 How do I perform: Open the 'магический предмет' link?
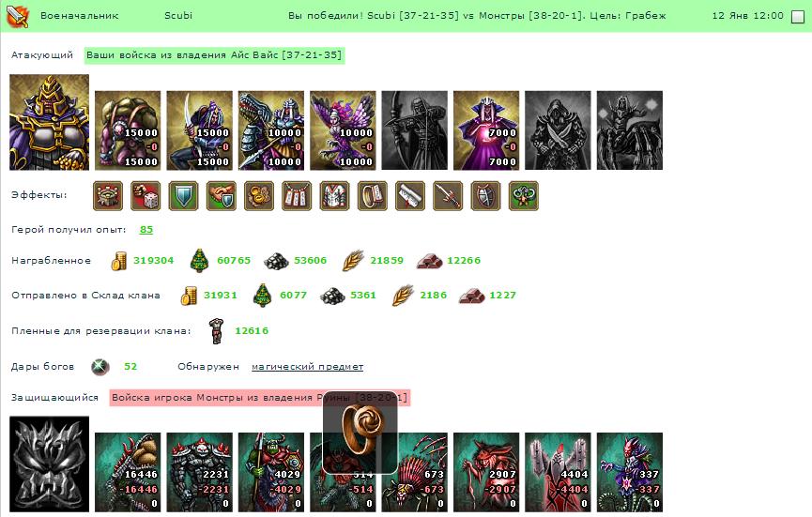click(307, 366)
